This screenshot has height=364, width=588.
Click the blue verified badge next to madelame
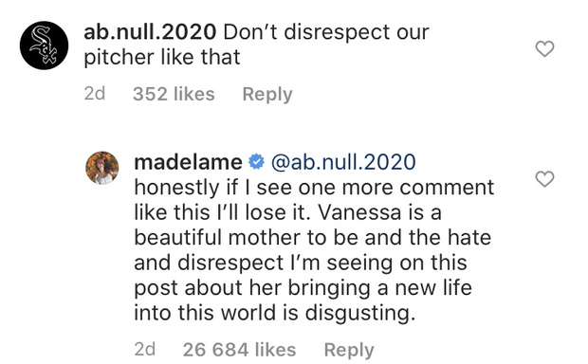point(256,162)
